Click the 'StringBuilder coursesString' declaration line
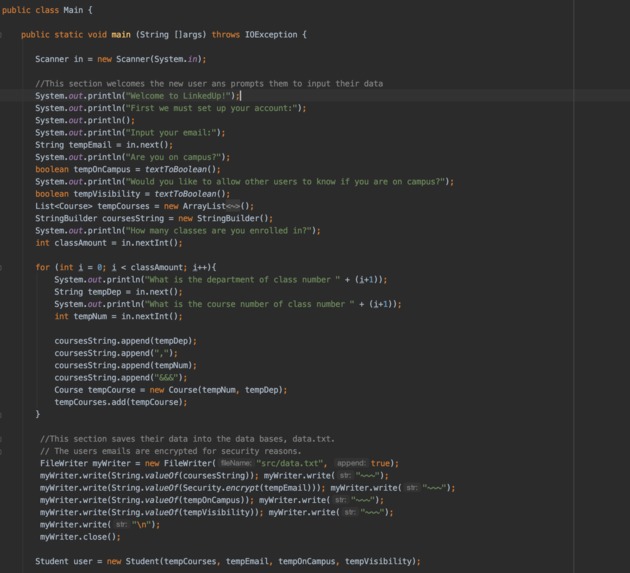Viewport: 630px width, 573px height. click(154, 218)
